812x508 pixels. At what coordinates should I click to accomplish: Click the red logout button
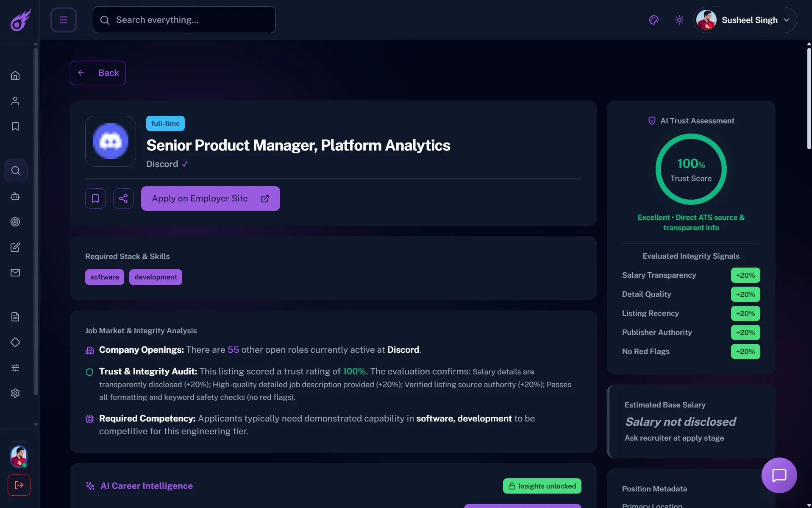19,485
